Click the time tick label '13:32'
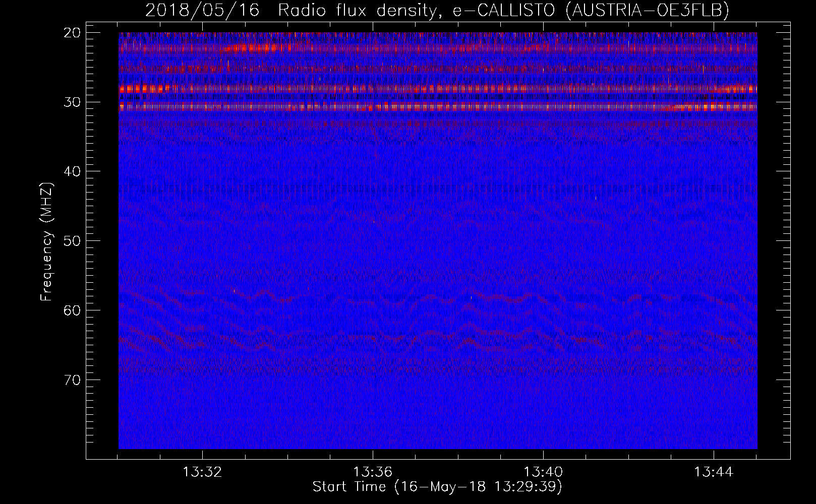 click(x=202, y=472)
